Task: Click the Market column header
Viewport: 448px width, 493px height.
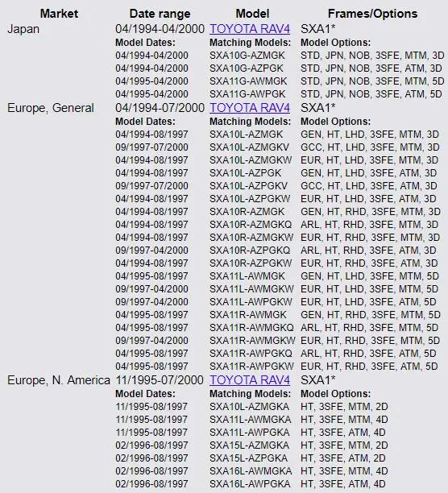Action: 59,14
